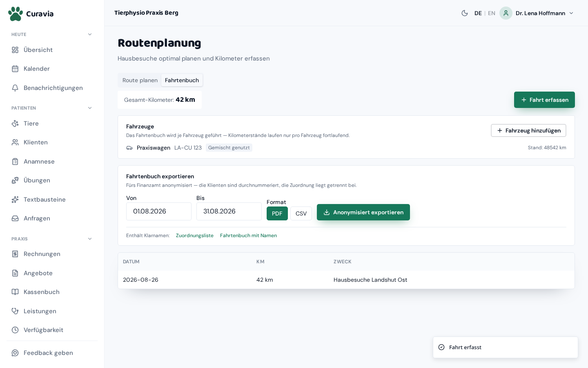Open Benachrichtigungen bell icon
The image size is (588, 368).
pyautogui.click(x=15, y=88)
